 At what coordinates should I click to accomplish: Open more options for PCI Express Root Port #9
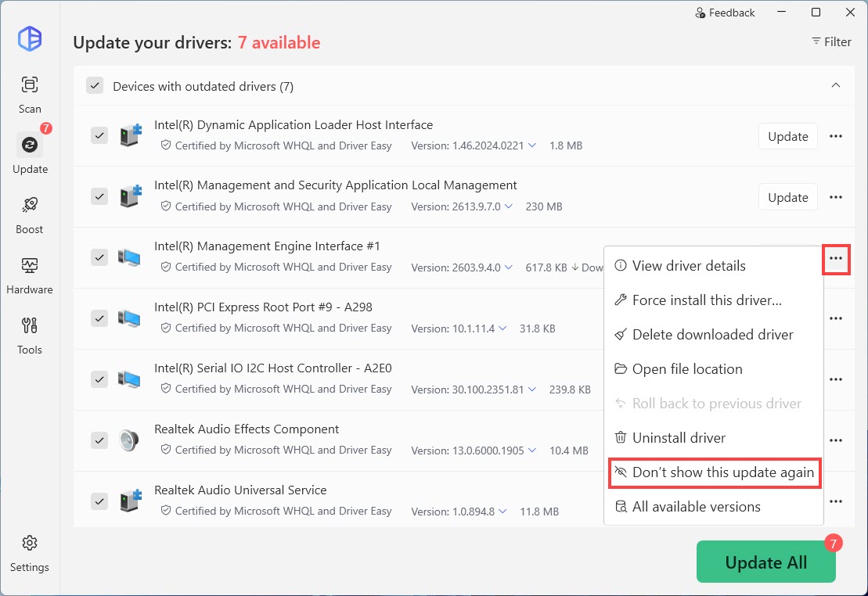[835, 319]
